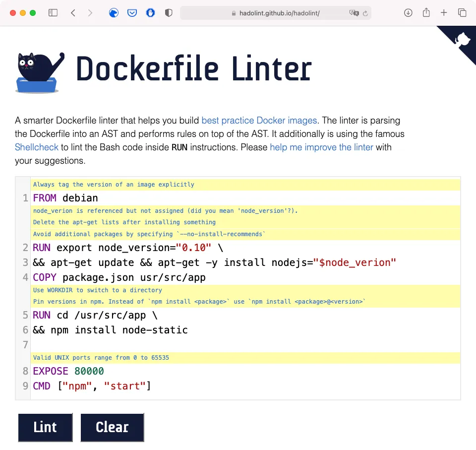The image size is (476, 450).
Task: Click the lock icon in address bar
Action: pyautogui.click(x=234, y=13)
